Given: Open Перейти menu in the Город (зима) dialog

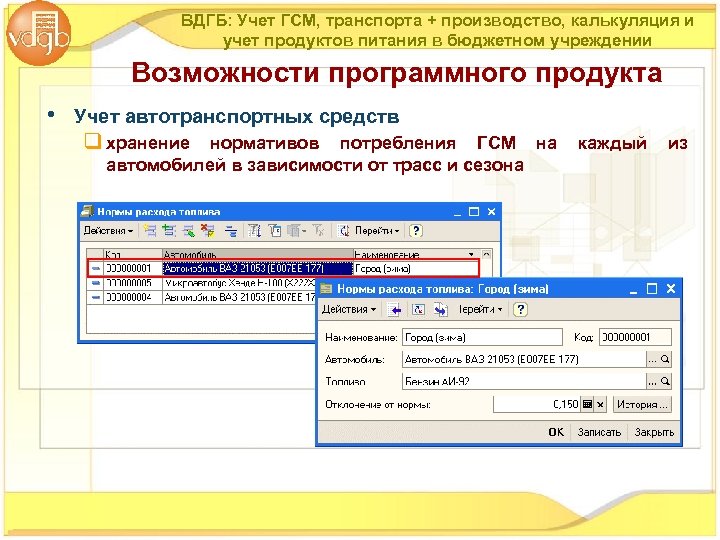Looking at the screenshot, I should click(x=480, y=309).
